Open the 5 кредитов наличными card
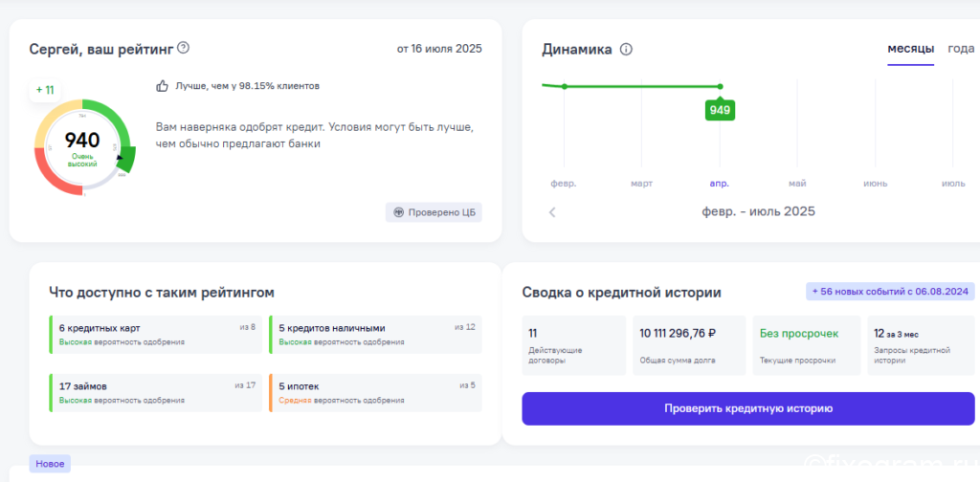980x482 pixels. (x=375, y=335)
